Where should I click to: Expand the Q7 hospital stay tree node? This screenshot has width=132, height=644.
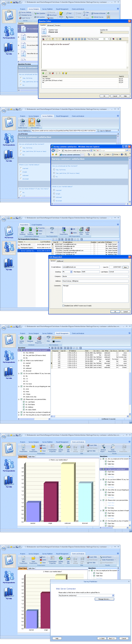coord(19,415)
